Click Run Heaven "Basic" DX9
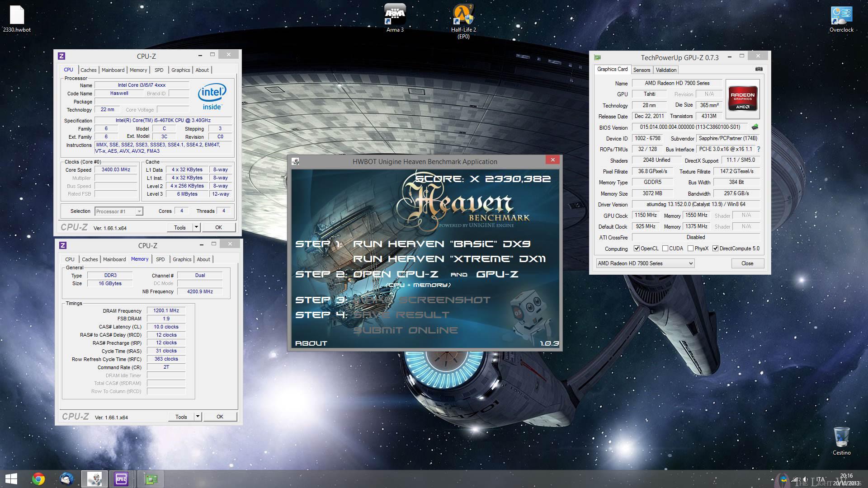 point(441,244)
